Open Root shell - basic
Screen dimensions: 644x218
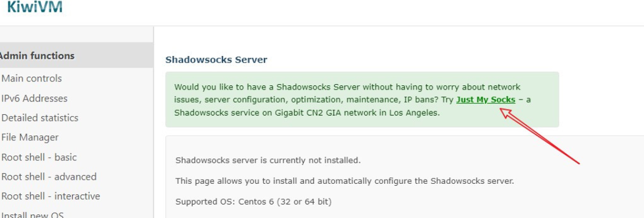pos(39,157)
